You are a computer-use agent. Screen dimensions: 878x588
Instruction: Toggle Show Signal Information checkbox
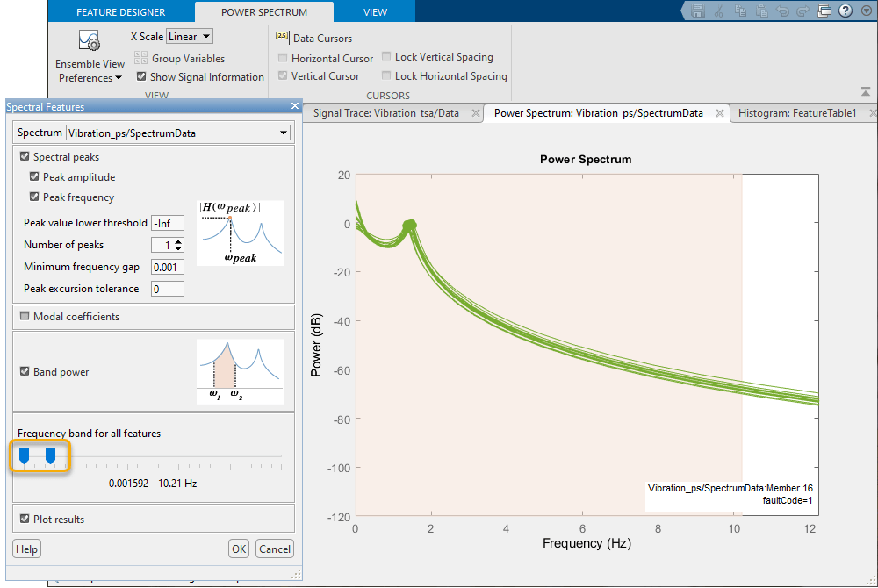141,76
